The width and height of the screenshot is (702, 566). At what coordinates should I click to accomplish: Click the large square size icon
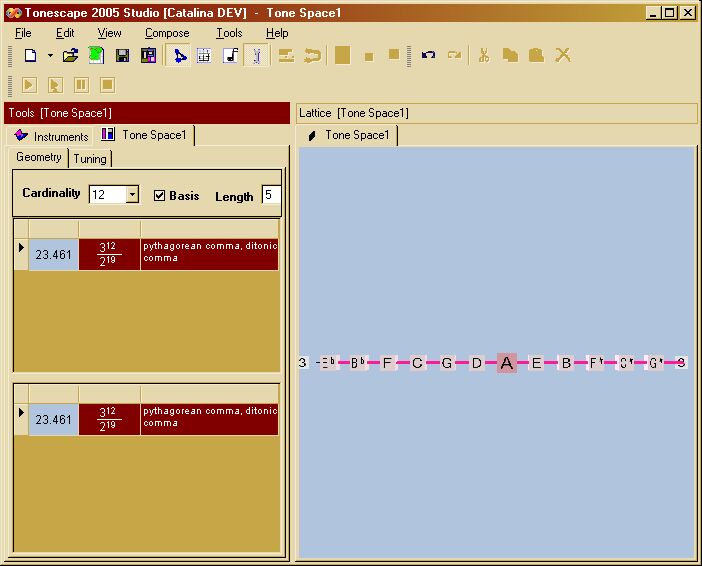pos(342,55)
